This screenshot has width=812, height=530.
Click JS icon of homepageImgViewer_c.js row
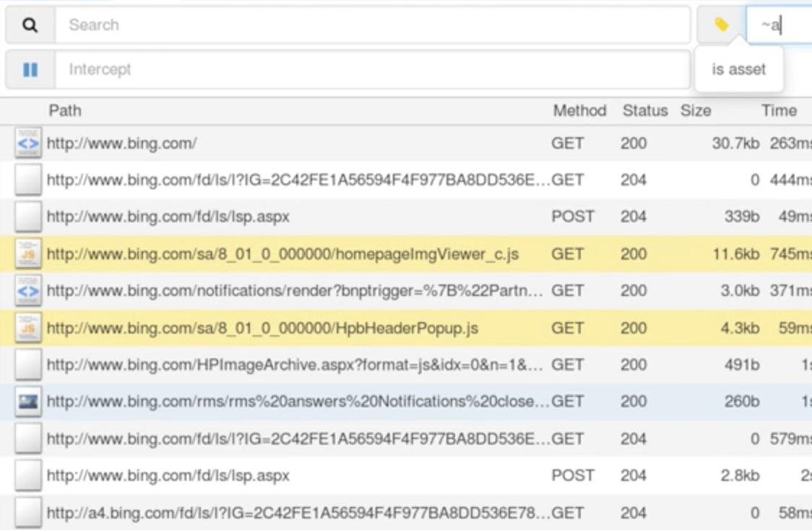[x=28, y=253]
